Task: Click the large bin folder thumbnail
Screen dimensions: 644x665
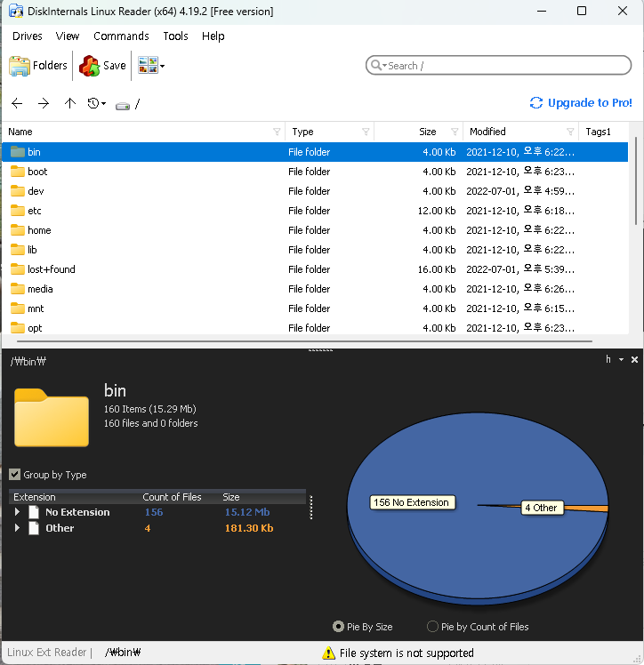Action: click(x=52, y=417)
